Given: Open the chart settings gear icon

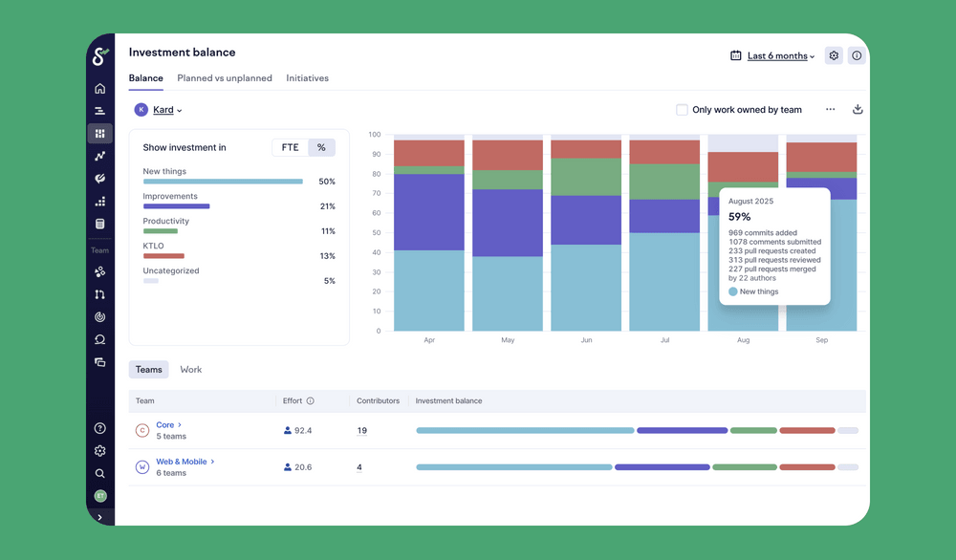Looking at the screenshot, I should click(x=833, y=55).
